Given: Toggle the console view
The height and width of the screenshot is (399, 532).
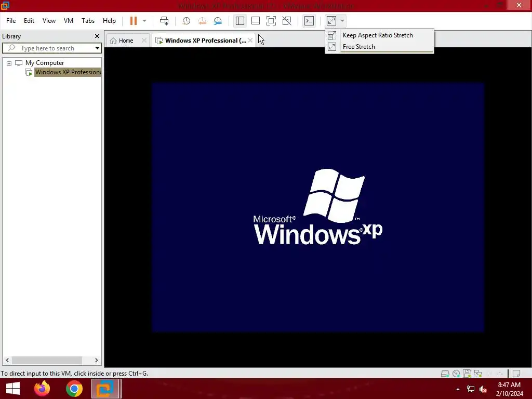Looking at the screenshot, I should click(309, 21).
